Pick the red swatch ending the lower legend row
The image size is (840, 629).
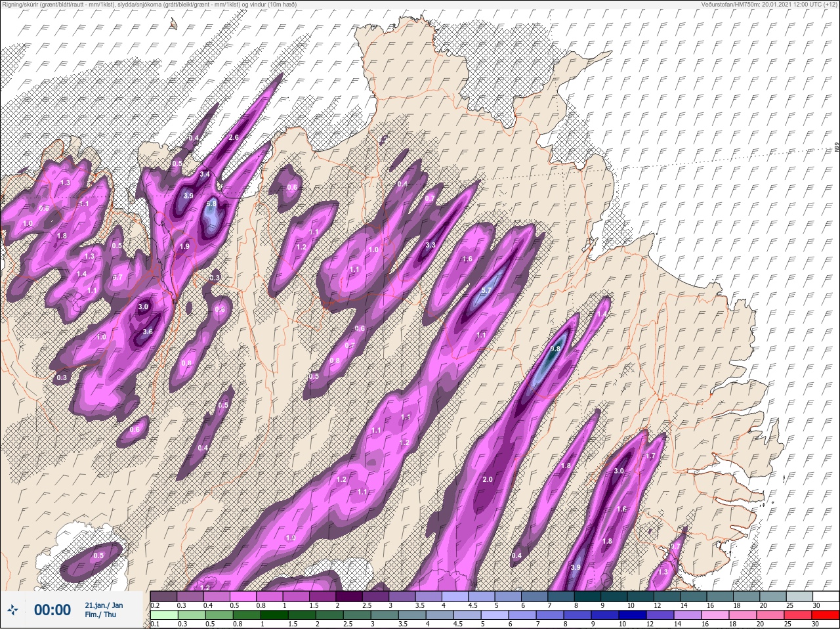(x=826, y=615)
